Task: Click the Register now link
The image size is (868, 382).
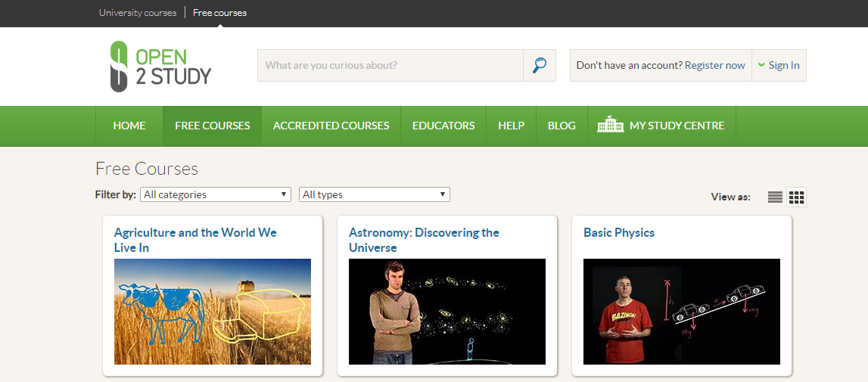Action: coord(714,65)
